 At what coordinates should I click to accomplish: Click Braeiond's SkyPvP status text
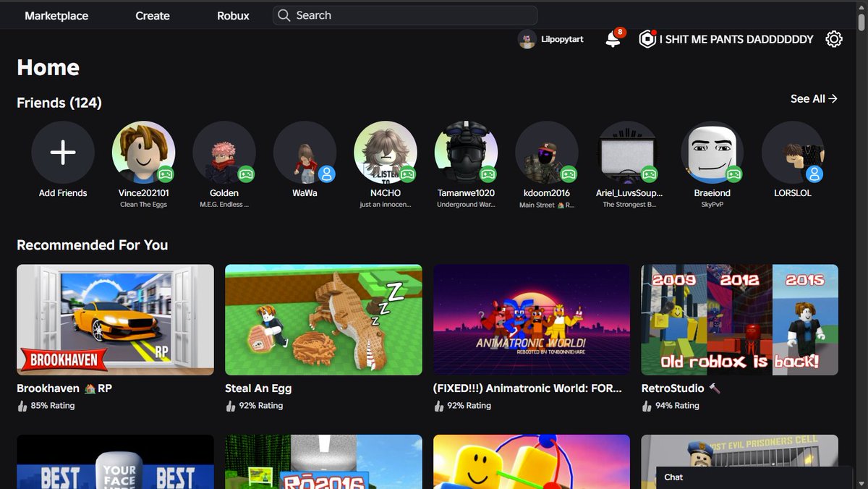[x=712, y=205]
